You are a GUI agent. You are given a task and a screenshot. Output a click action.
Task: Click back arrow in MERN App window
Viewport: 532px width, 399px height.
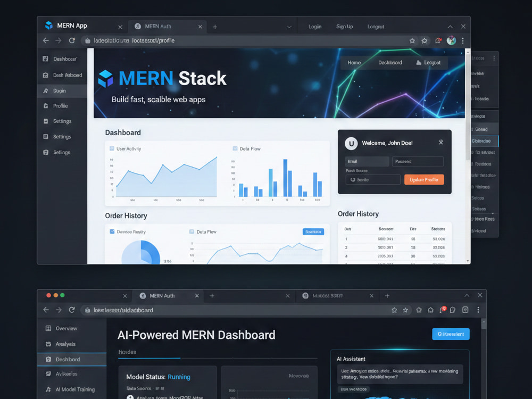pos(46,40)
